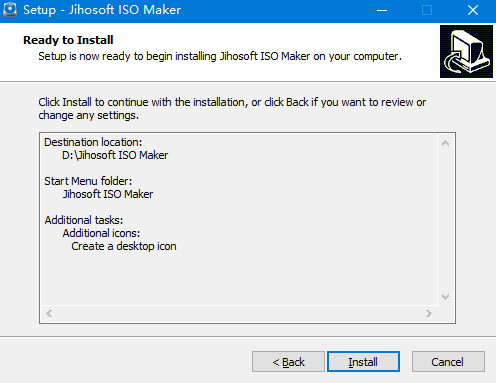
Task: Click the 'Create a desktop icon' line
Action: pos(124,246)
